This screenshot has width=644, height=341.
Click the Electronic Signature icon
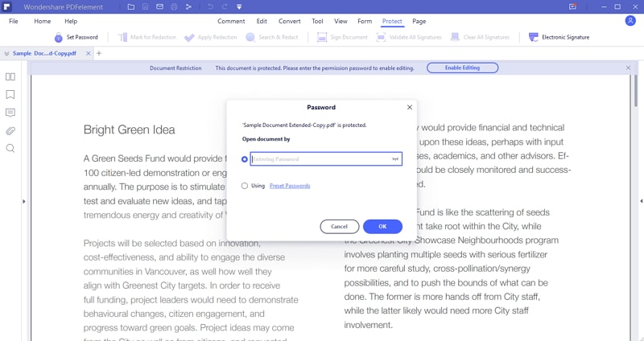tap(533, 37)
